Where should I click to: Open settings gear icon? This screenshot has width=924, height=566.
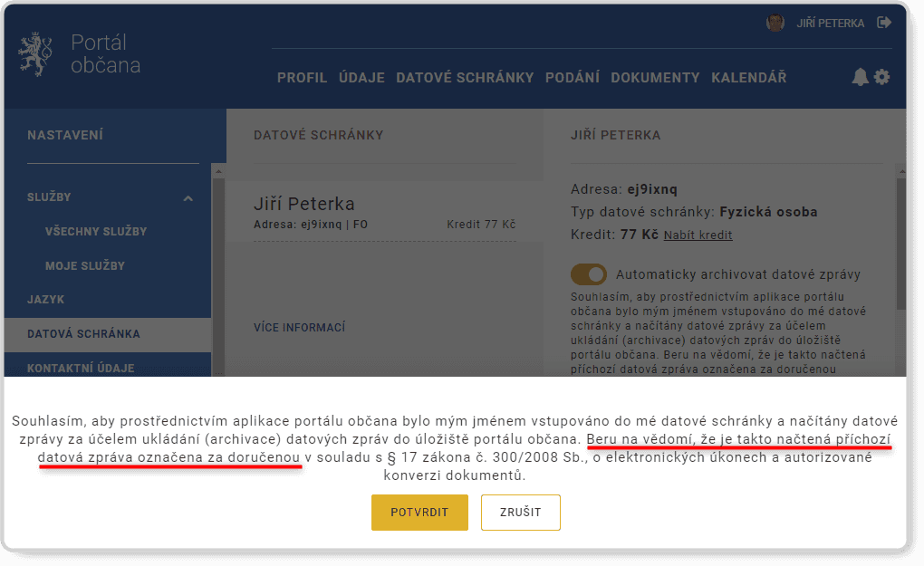pos(881,77)
